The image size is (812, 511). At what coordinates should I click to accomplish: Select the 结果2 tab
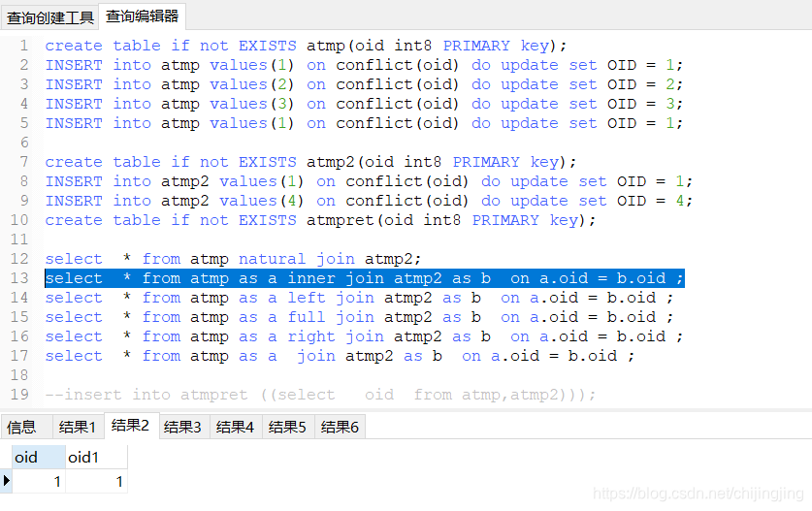131,426
